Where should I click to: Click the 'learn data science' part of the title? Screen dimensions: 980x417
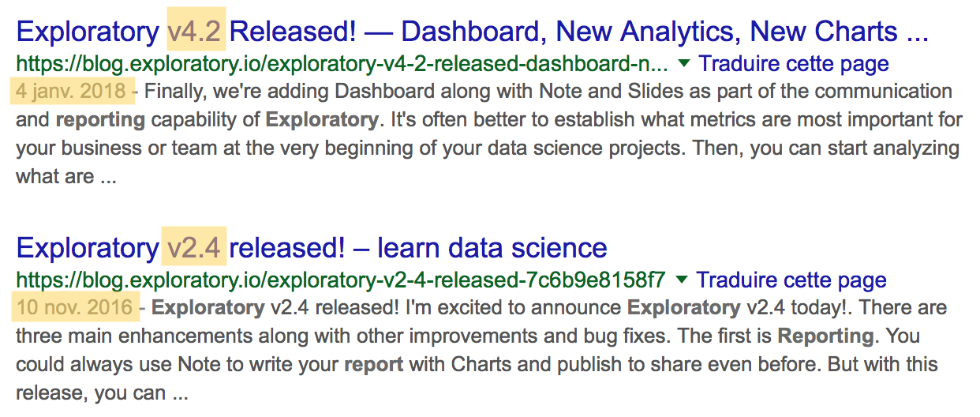pos(492,248)
